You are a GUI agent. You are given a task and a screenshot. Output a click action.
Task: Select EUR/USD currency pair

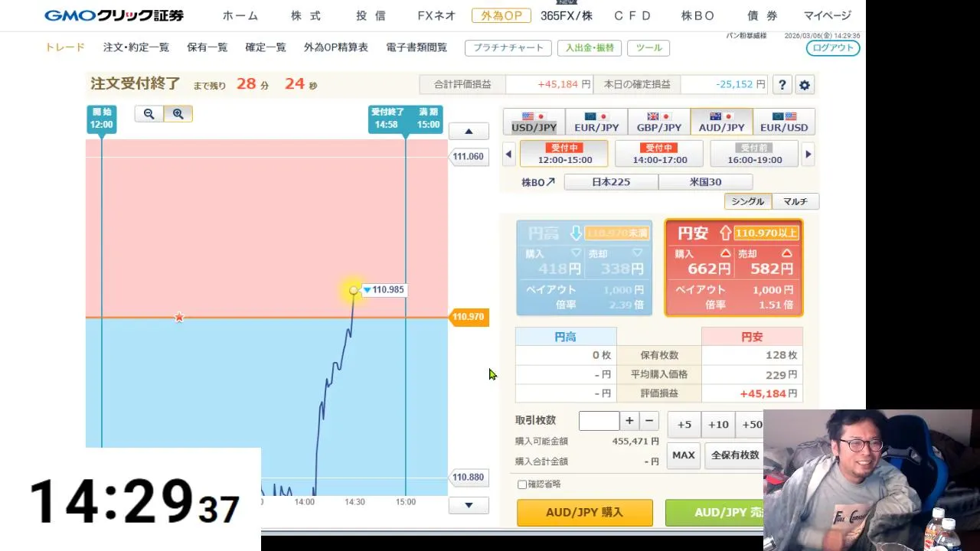coord(784,122)
